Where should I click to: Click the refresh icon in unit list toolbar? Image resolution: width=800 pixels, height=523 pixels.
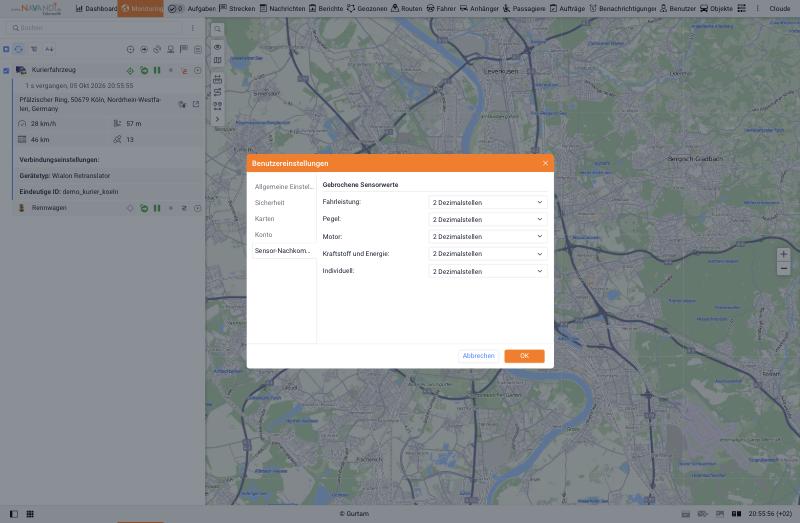tap(19, 49)
